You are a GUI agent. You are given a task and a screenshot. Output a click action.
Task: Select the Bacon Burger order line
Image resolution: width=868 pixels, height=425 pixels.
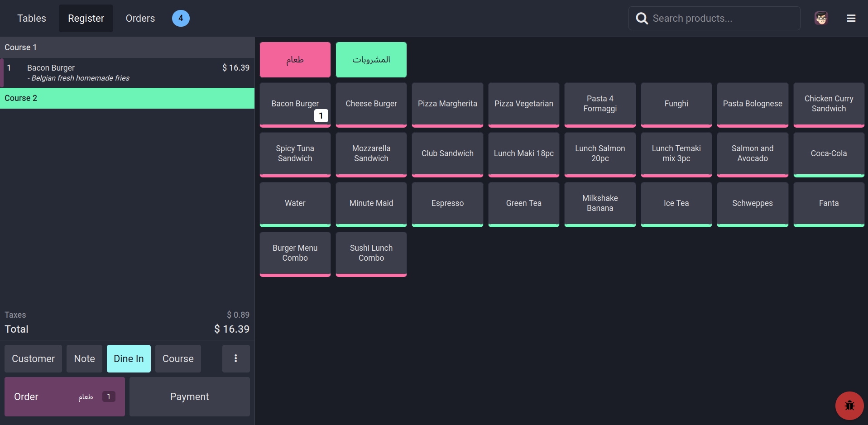[x=127, y=73]
